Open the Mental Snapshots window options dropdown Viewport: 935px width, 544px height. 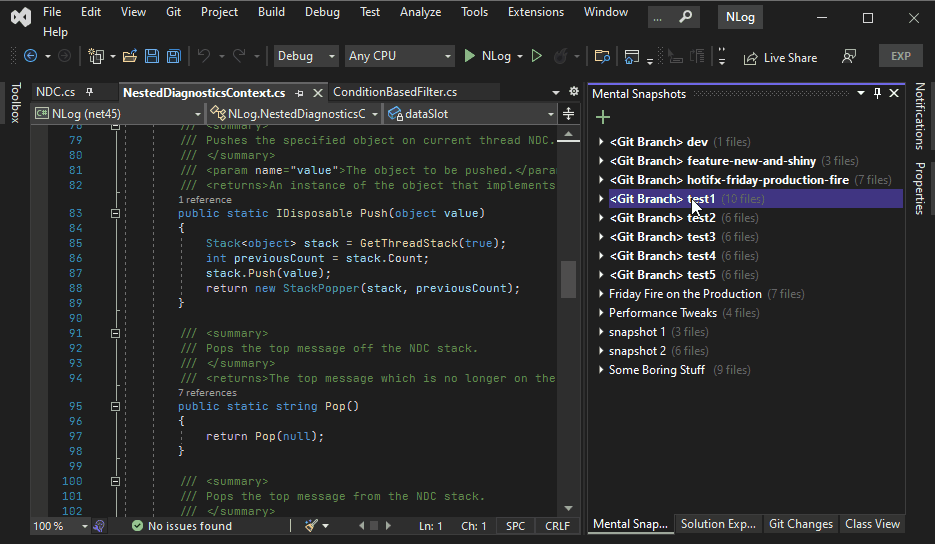coord(860,93)
